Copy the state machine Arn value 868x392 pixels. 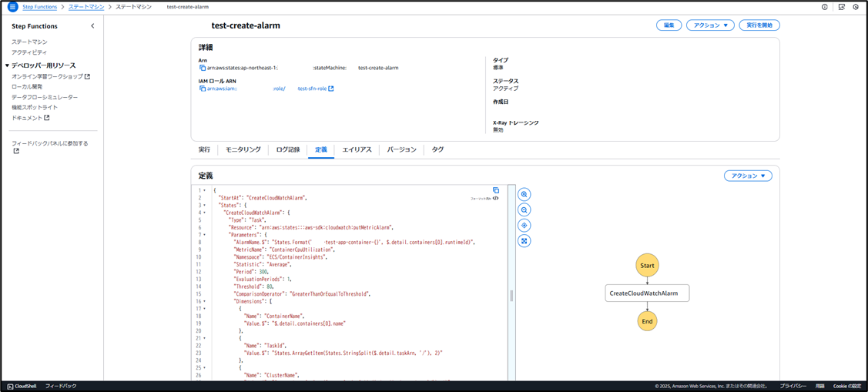pos(202,68)
